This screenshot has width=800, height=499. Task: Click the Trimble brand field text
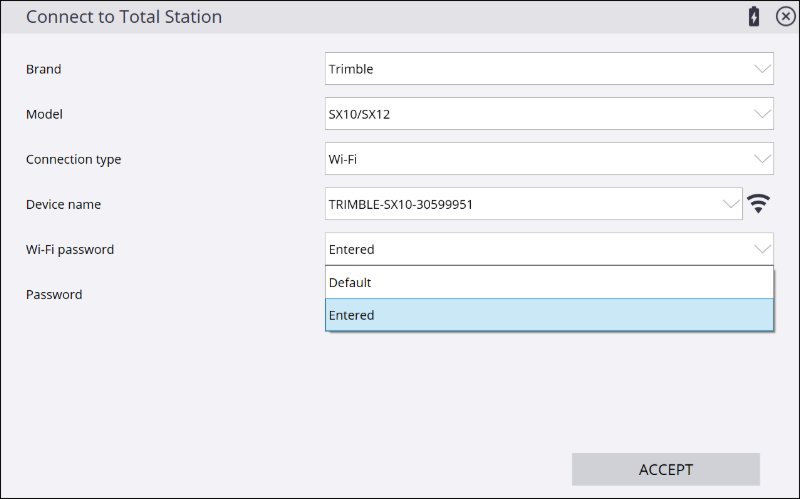pyautogui.click(x=351, y=69)
